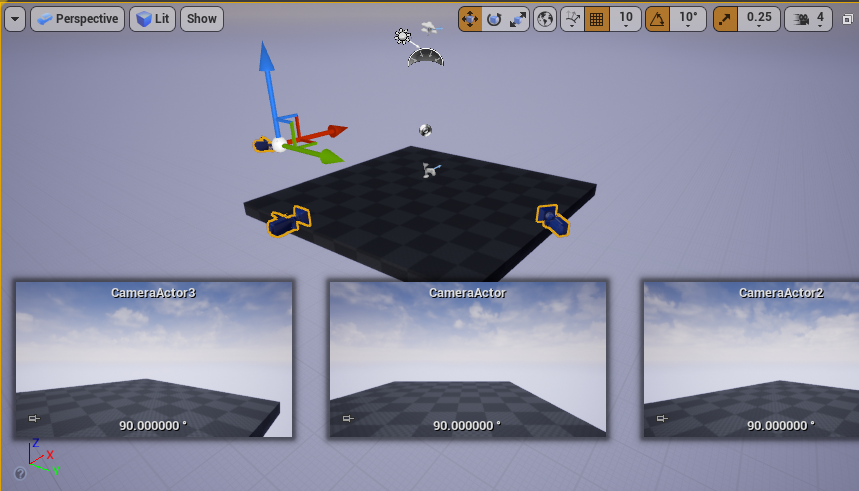The width and height of the screenshot is (859, 491).
Task: Select the camera actor on floor left
Action: coord(289,221)
